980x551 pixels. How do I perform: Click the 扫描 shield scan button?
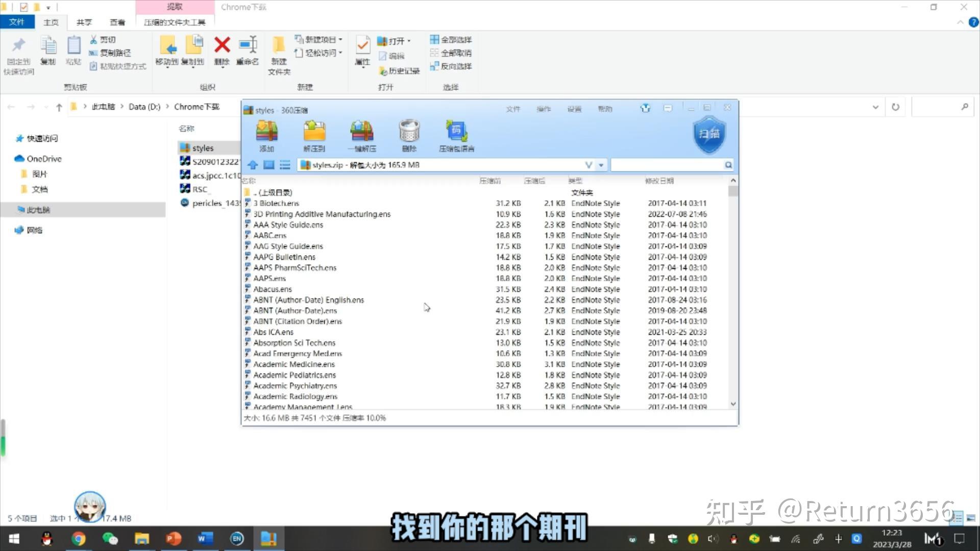(709, 134)
